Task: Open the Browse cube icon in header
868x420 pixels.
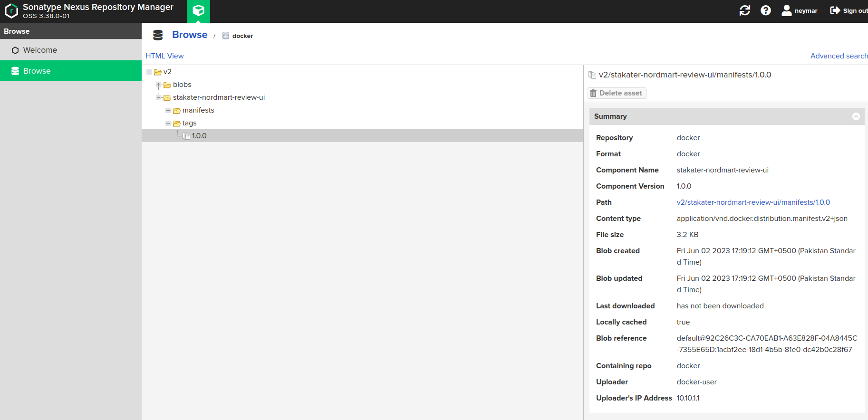Action: 198,10
